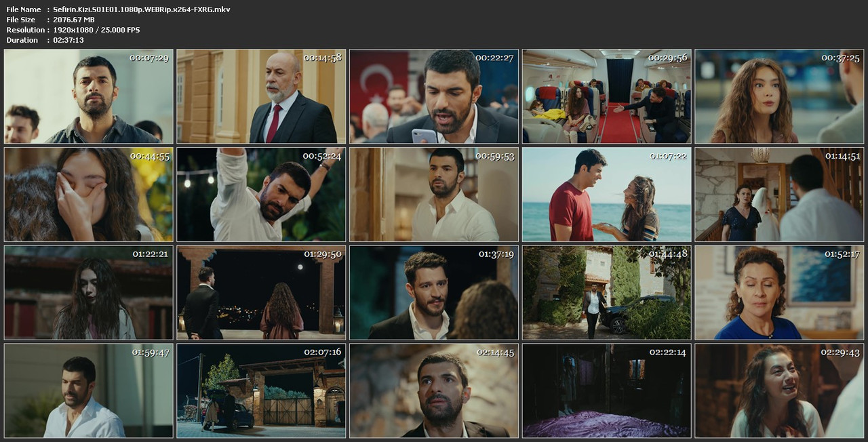Click the beach scene thumbnail at 01:07:22
This screenshot has width=868, height=442.
coord(607,195)
